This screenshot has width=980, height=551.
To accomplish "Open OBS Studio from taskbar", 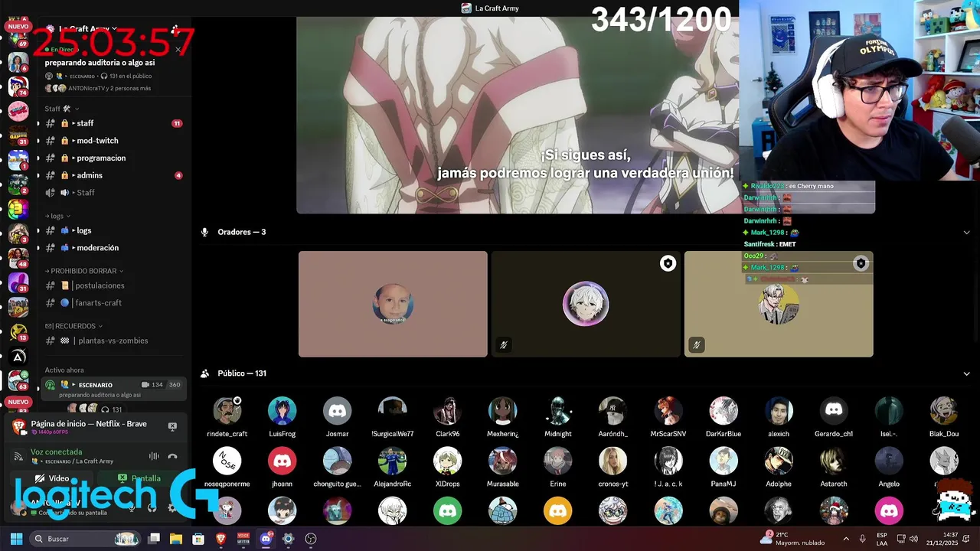I will point(310,539).
